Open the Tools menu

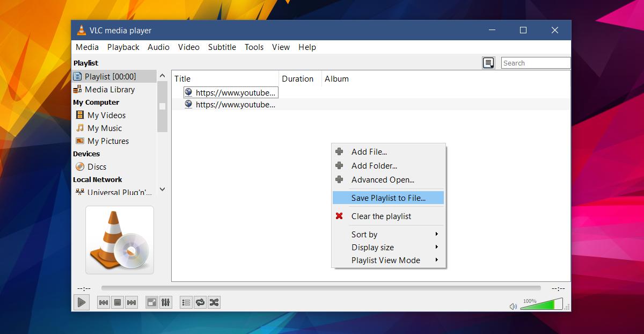tap(254, 47)
